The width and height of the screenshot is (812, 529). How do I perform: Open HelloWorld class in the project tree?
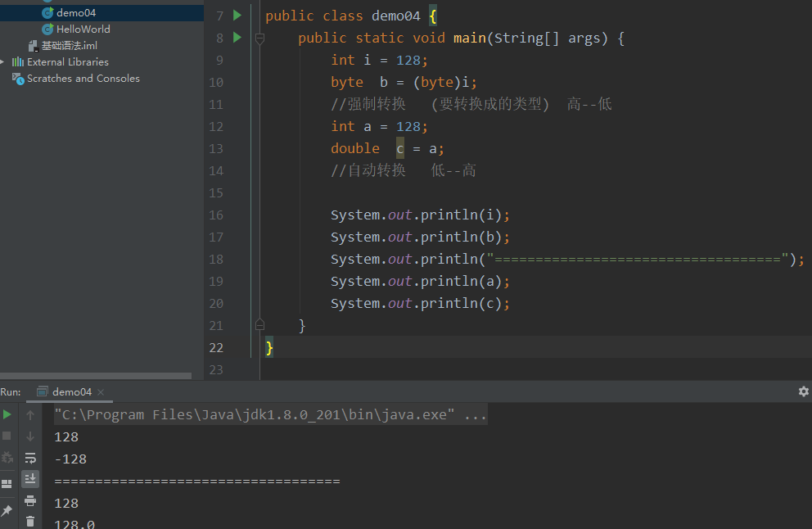(x=83, y=29)
